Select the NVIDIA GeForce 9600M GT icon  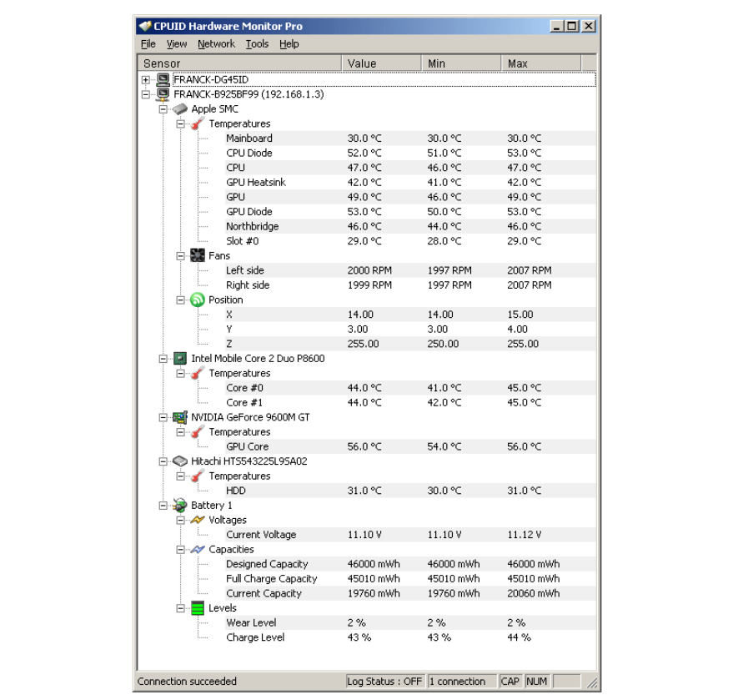(x=179, y=416)
